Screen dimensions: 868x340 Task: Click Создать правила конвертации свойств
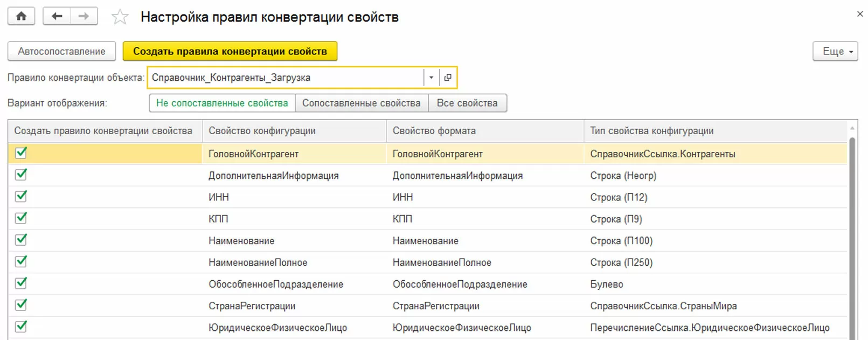coord(230,51)
